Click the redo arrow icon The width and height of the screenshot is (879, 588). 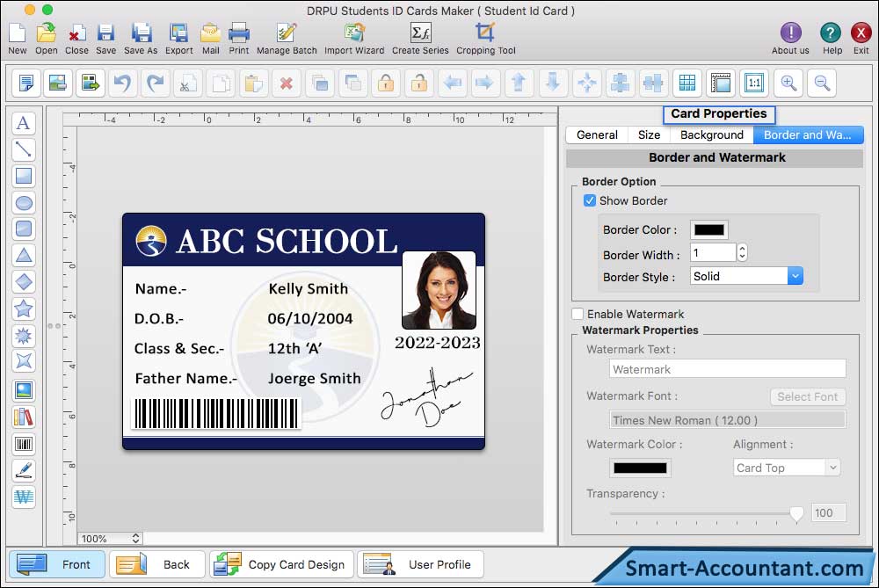click(156, 83)
